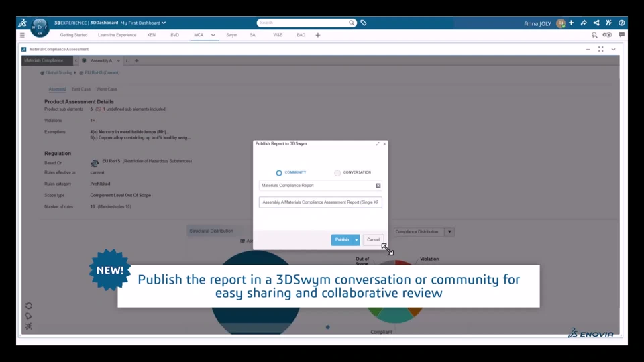Click the Compliant label under pie chart
Screen dimensions: 644x362
381,332
